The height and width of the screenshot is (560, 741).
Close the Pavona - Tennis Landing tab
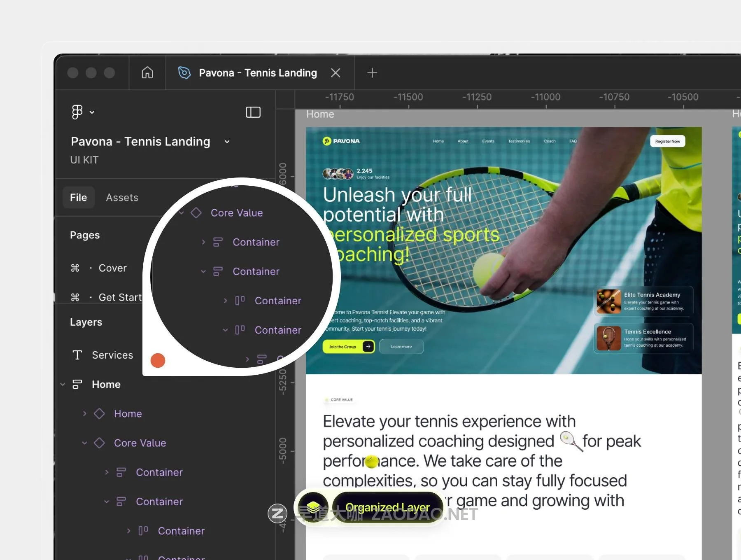point(336,73)
